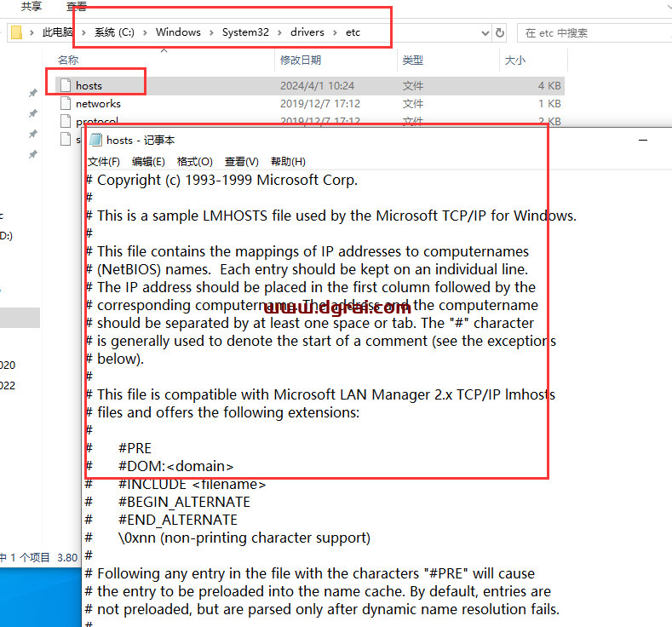Click the folder icon in the address bar
Viewport: 672px width, 627px height.
(16, 32)
